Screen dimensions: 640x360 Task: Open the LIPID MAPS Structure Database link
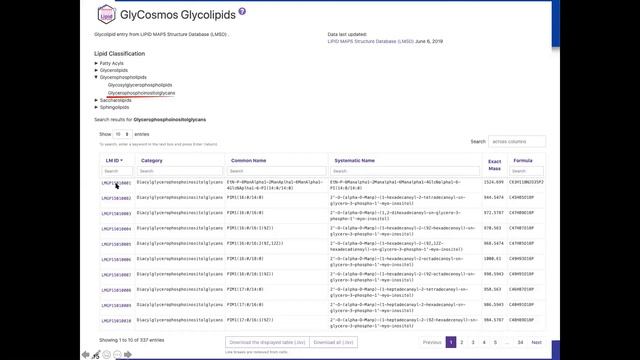371,41
